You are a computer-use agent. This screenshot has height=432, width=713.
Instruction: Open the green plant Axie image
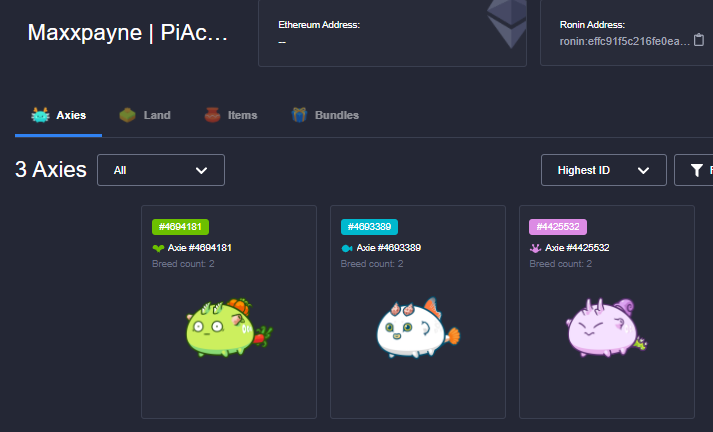pos(229,327)
